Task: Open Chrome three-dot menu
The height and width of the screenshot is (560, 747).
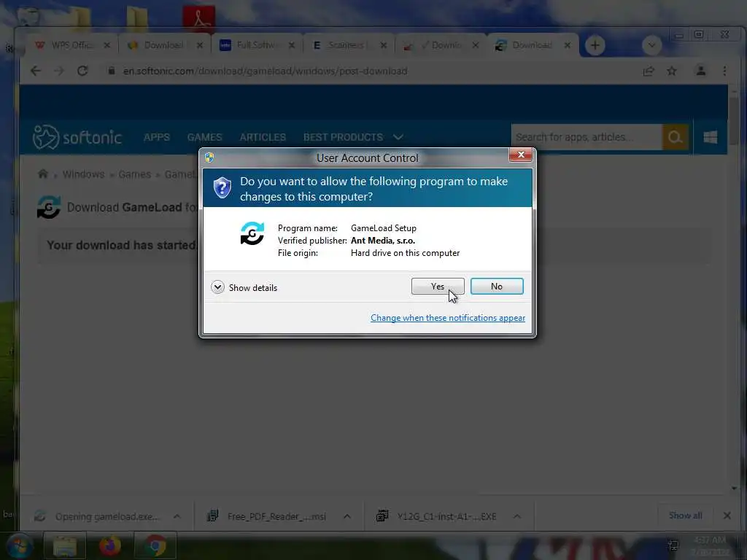Action: 724,71
